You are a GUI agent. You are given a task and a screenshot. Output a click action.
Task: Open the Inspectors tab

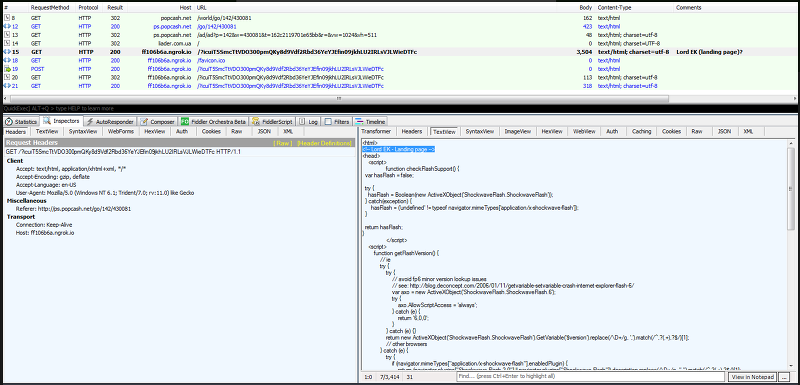point(62,121)
